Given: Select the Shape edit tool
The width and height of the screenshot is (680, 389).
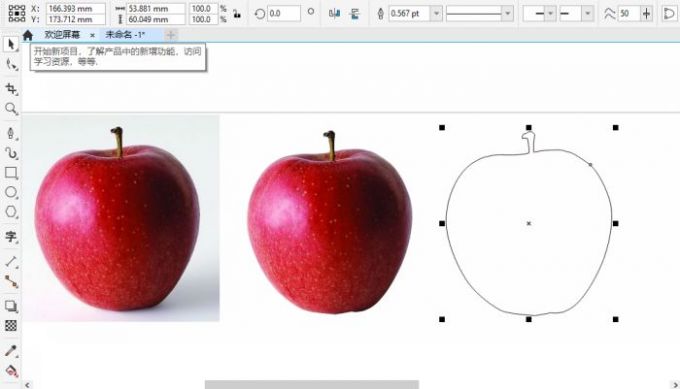Looking at the screenshot, I should [11, 65].
